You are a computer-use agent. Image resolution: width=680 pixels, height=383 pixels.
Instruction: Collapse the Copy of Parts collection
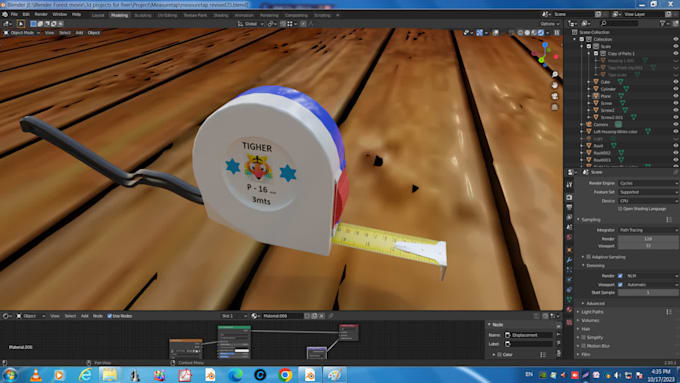[589, 53]
